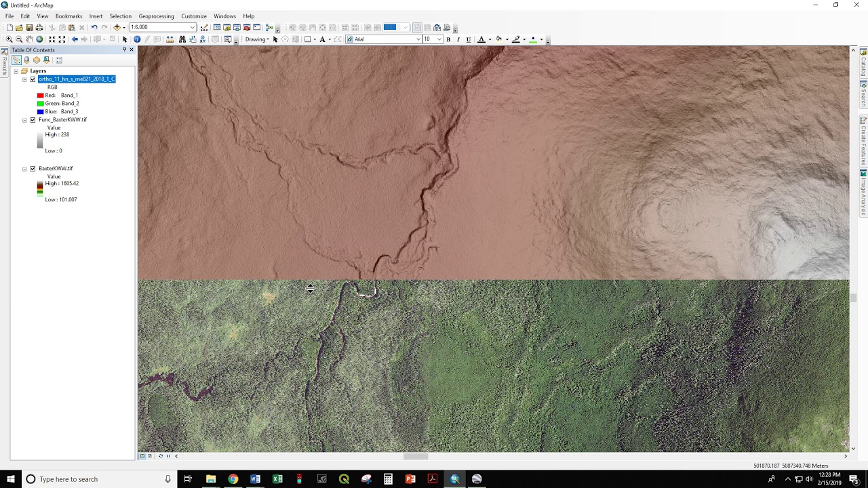Collapse the BaxterKWW.tif legend
This screenshot has height=488, width=868.
tap(24, 169)
